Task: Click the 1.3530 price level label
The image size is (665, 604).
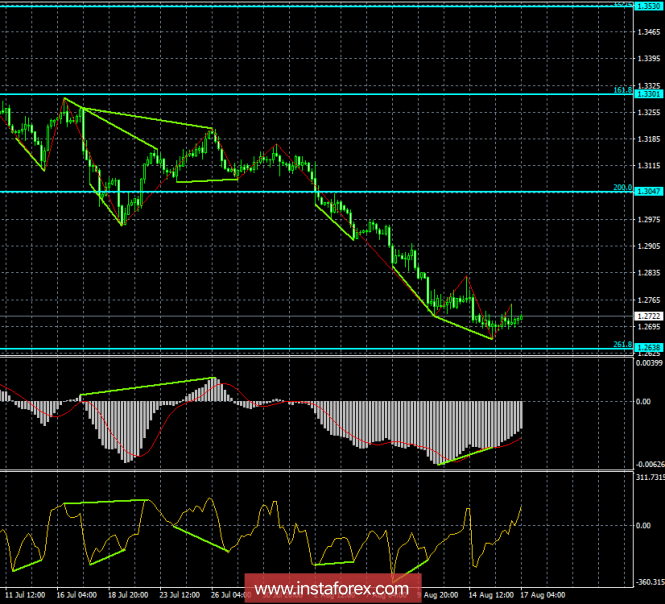Action: click(x=648, y=6)
